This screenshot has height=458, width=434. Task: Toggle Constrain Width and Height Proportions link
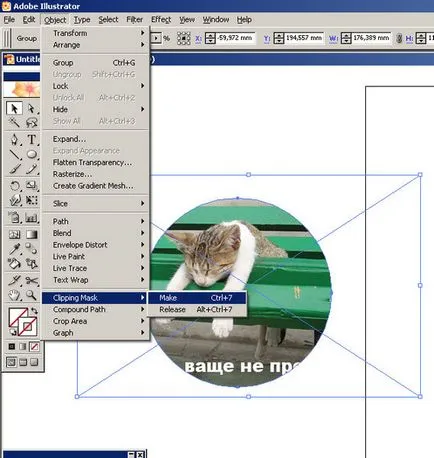click(399, 39)
